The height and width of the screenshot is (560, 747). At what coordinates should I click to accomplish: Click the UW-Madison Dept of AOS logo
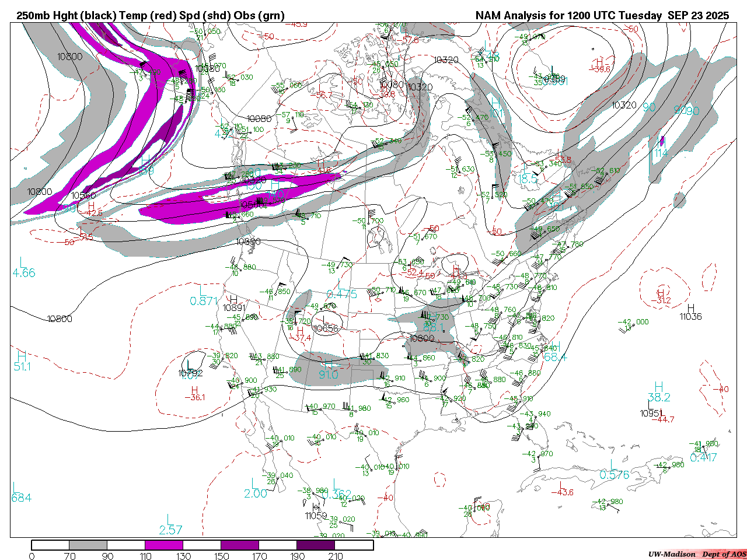(x=697, y=554)
